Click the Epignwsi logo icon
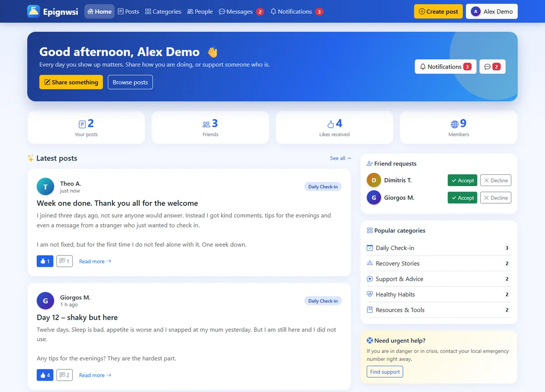The width and height of the screenshot is (545, 392). click(x=34, y=11)
